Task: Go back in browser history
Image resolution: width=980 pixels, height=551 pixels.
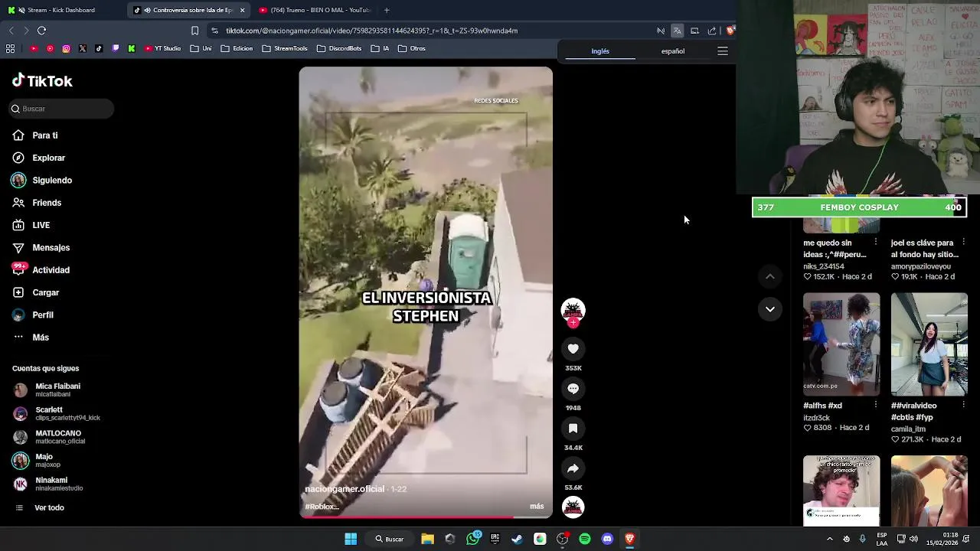Action: tap(11, 31)
